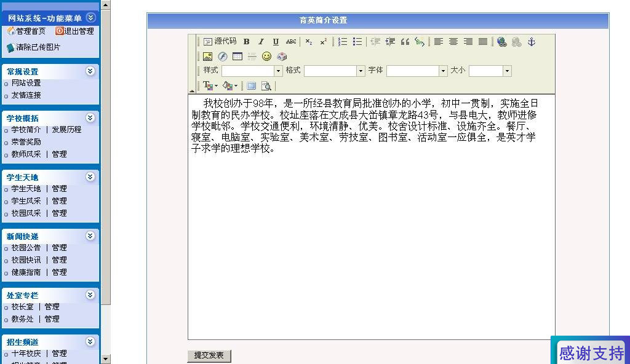This screenshot has width=630, height=364.
Task: Justify text alignment
Action: tap(483, 41)
